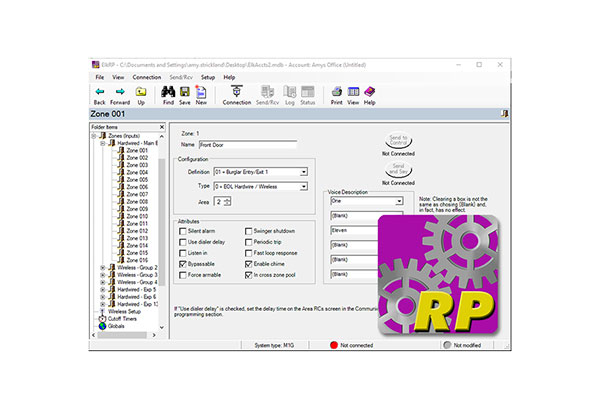Open the Voice Description 'One' dropdown
The image size is (600, 409).
point(399,201)
